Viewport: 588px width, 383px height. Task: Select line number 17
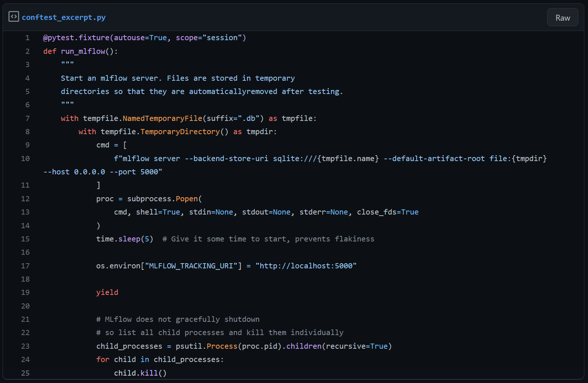pyautogui.click(x=25, y=266)
